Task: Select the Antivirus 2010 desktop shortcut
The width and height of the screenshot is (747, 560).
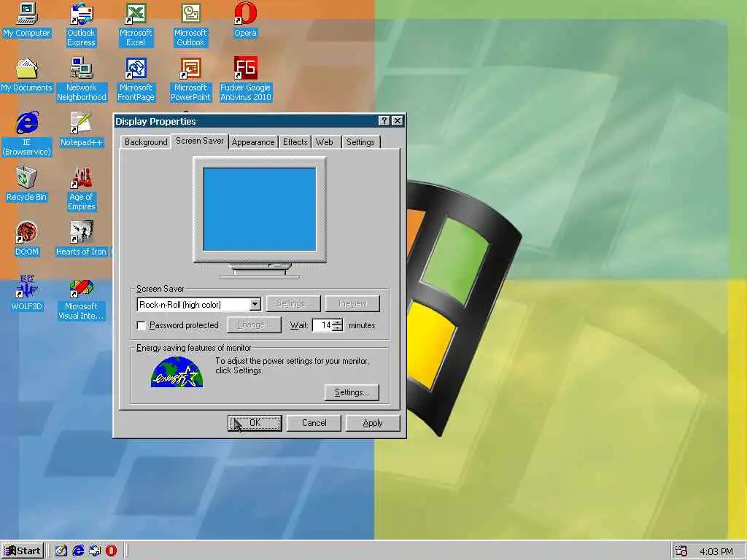Action: [245, 79]
